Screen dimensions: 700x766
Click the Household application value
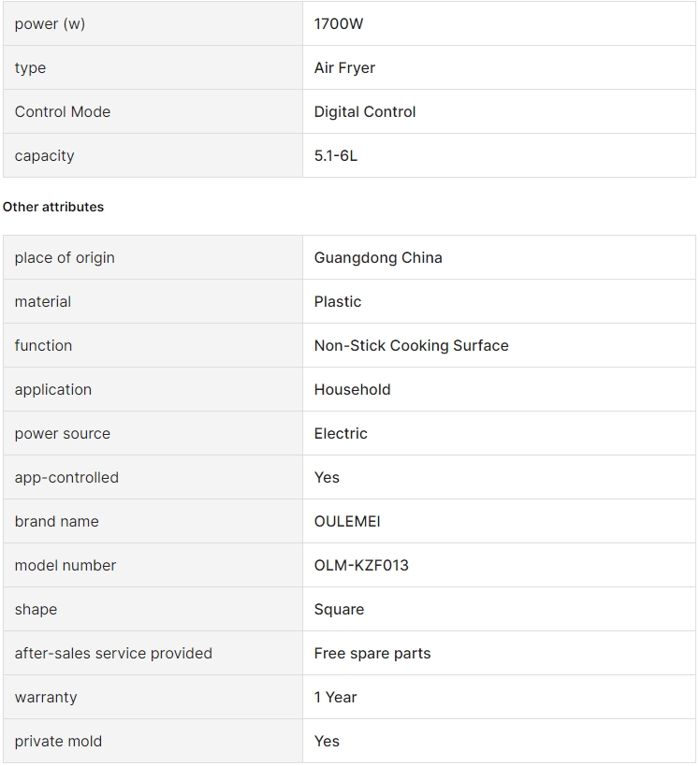353,390
